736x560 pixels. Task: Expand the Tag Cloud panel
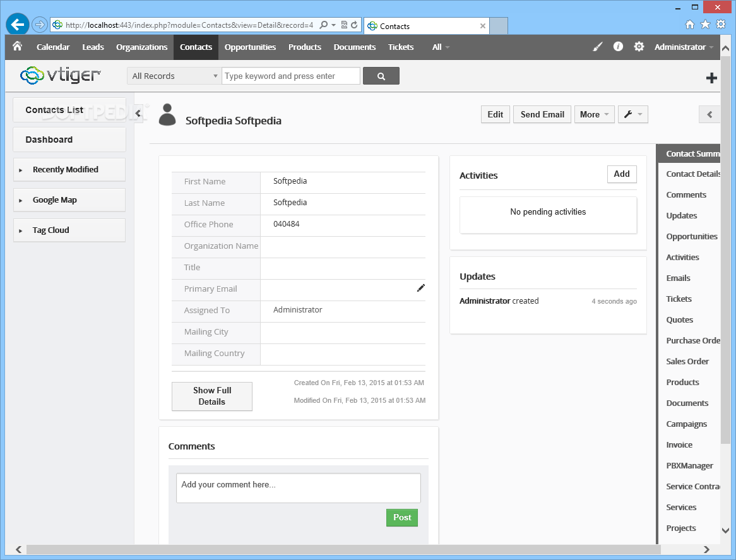pos(69,230)
